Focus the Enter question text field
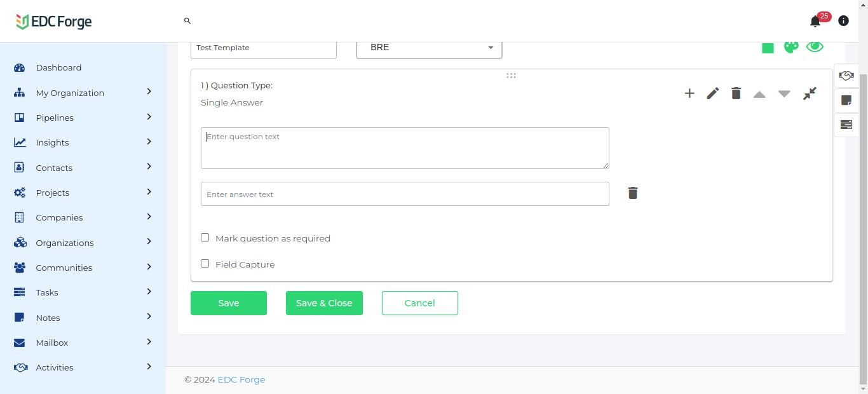868x394 pixels. (405, 148)
